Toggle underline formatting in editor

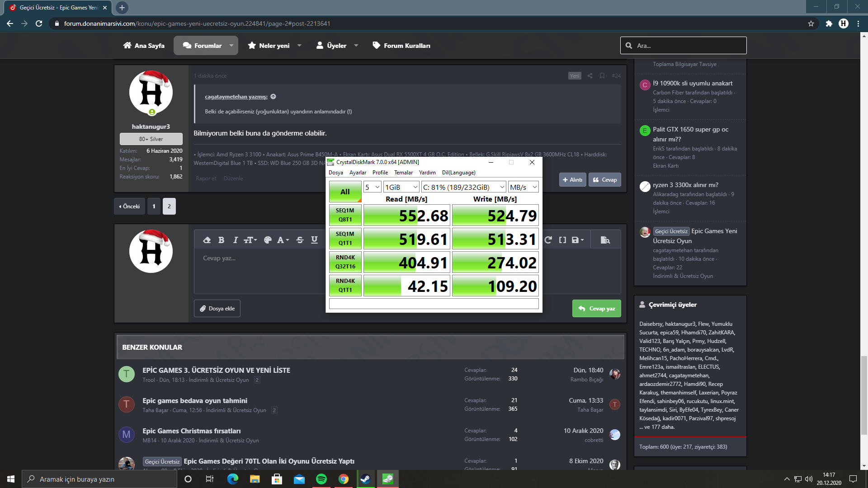314,240
